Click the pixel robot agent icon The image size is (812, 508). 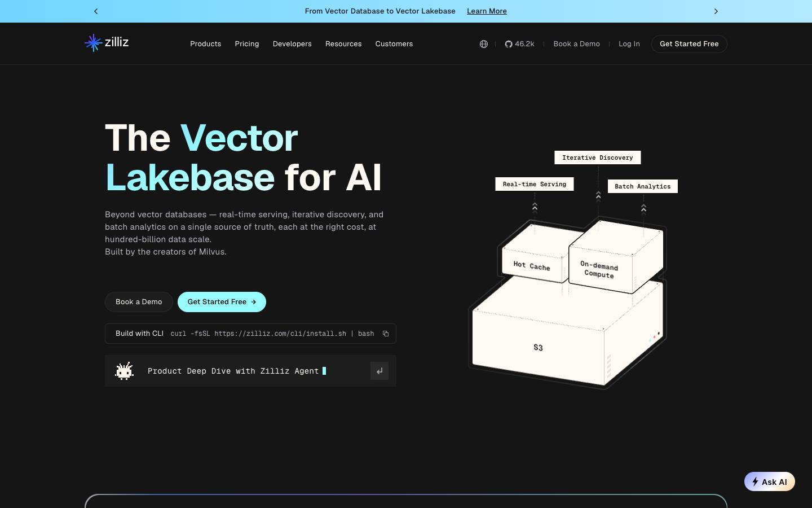point(124,371)
